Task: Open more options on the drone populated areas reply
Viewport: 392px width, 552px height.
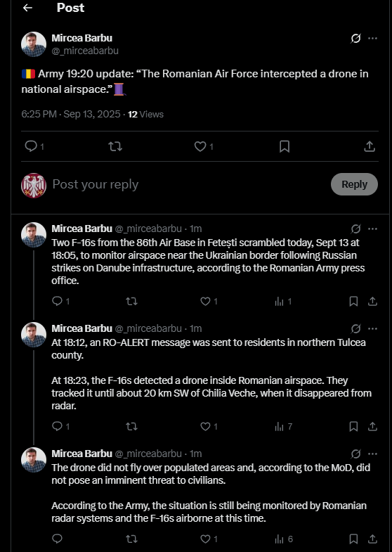Action: click(372, 454)
